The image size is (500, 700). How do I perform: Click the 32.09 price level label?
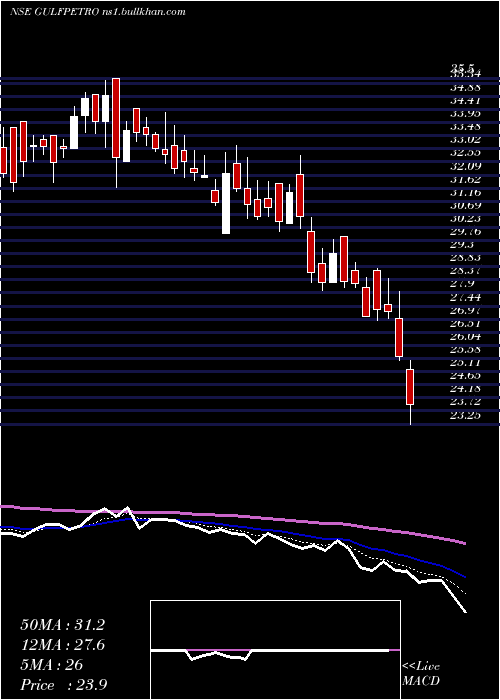tap(465, 166)
